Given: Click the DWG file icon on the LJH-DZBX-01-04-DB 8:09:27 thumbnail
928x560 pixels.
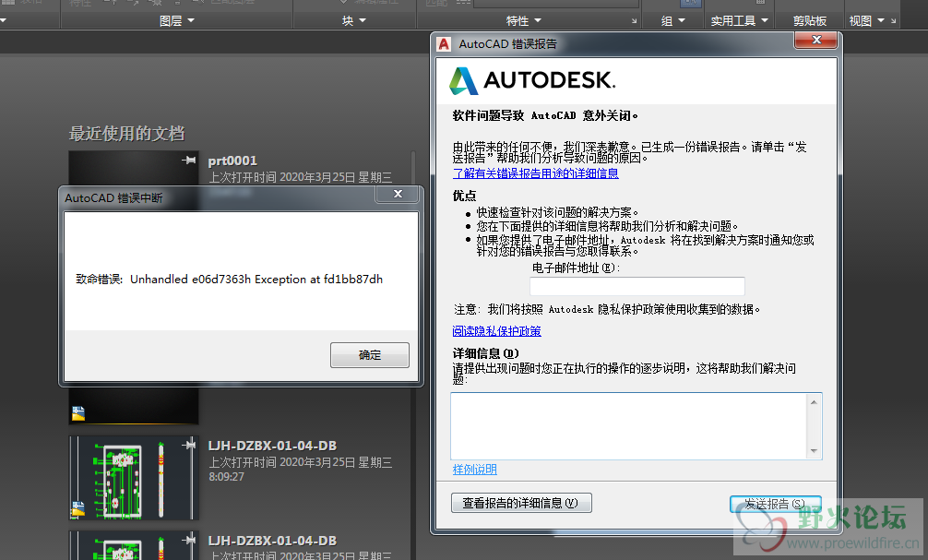Looking at the screenshot, I should (78, 508).
